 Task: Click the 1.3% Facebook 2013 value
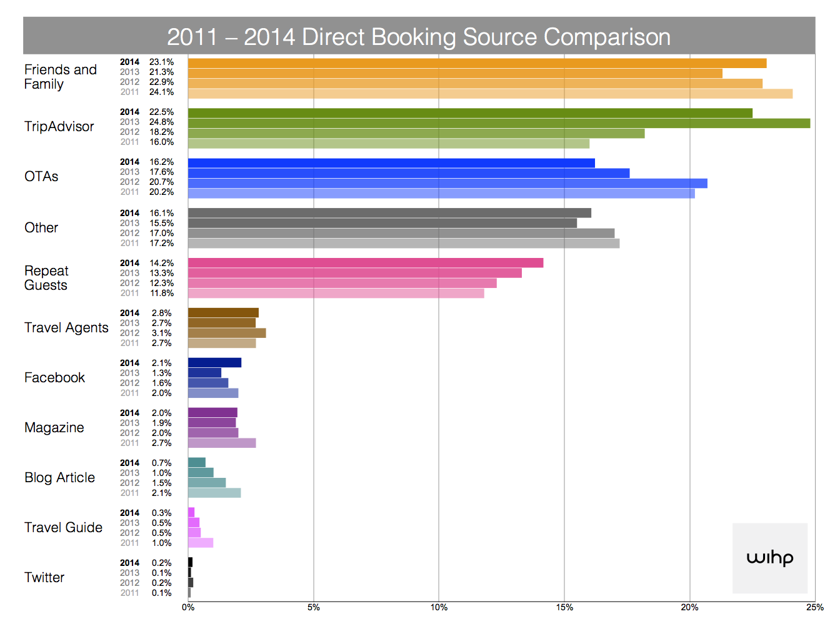[x=161, y=373]
